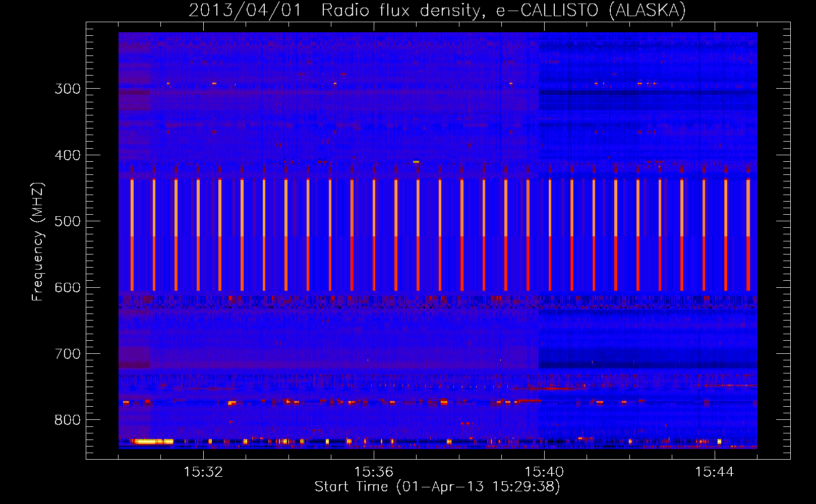816x504 pixels.
Task: Click the plot title reading e-CALLISTO (ALASKA)
Action: click(x=591, y=10)
